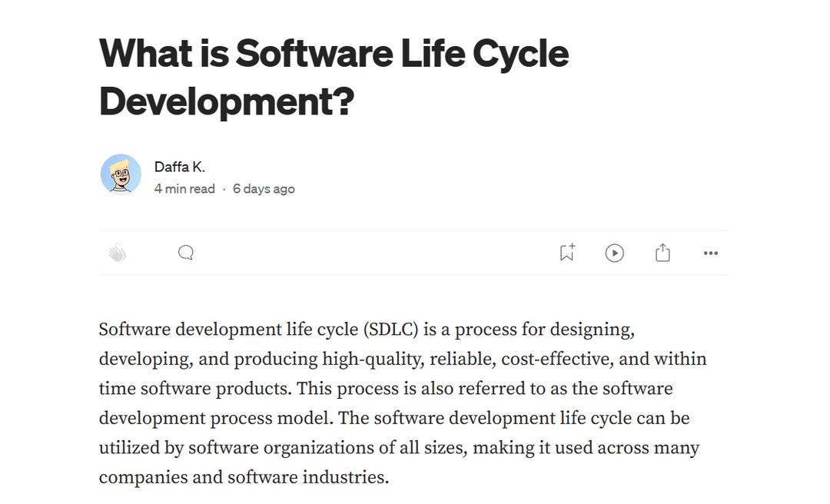Open Daffa K. author profile link
Image resolution: width=830 pixels, height=504 pixels.
(179, 167)
